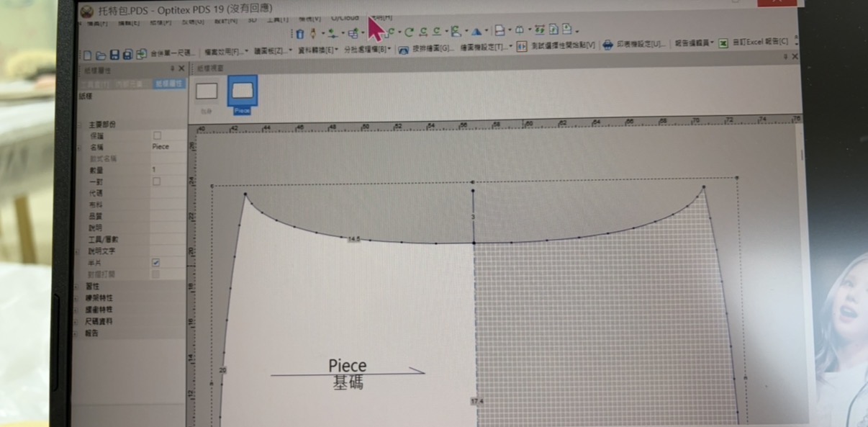Click the 自訂Excel 報告[C] button
The height and width of the screenshot is (427, 868).
[x=759, y=43]
